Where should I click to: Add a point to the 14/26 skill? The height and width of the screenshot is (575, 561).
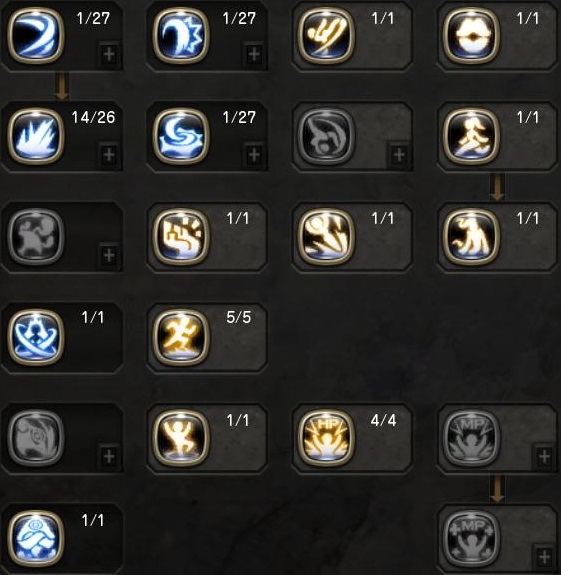click(x=109, y=155)
